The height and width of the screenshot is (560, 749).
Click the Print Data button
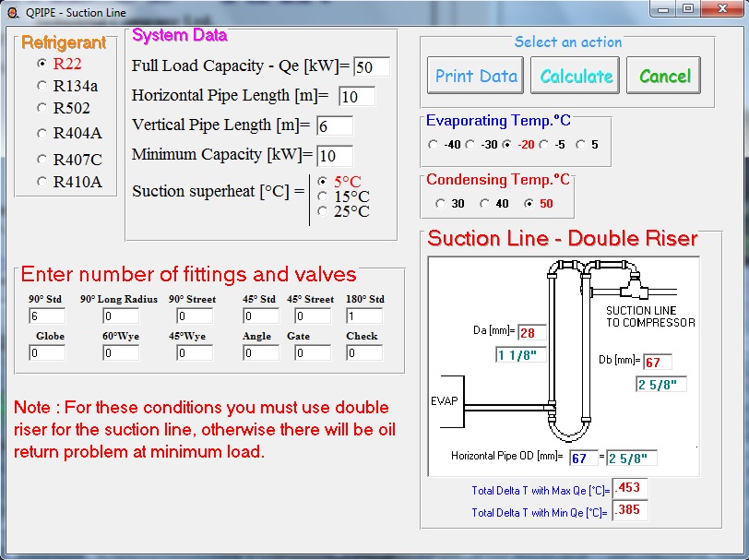click(x=476, y=76)
